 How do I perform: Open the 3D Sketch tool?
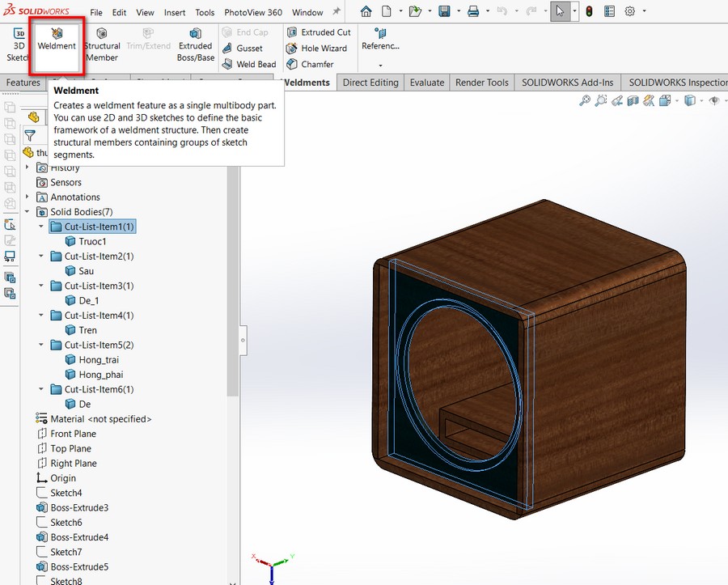tap(19, 45)
